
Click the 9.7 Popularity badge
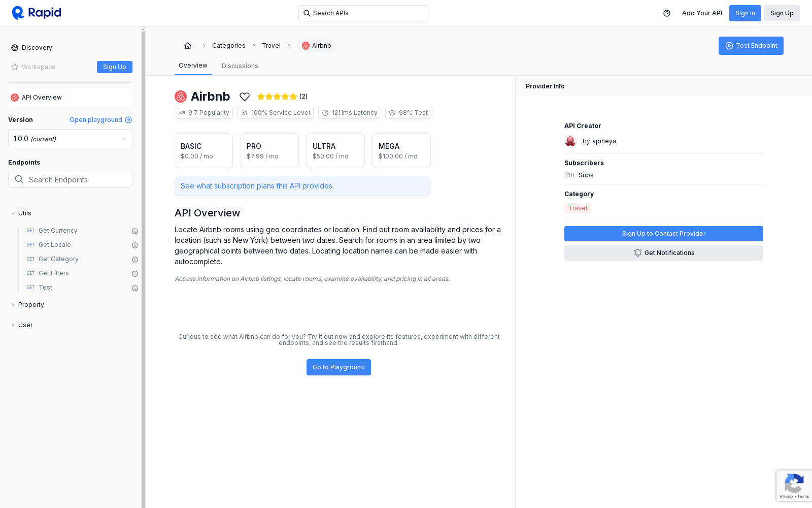click(x=204, y=113)
